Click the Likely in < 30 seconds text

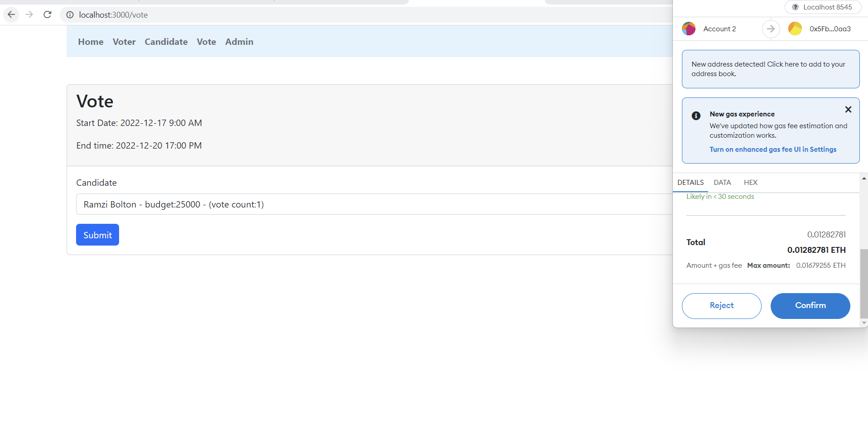pyautogui.click(x=720, y=197)
